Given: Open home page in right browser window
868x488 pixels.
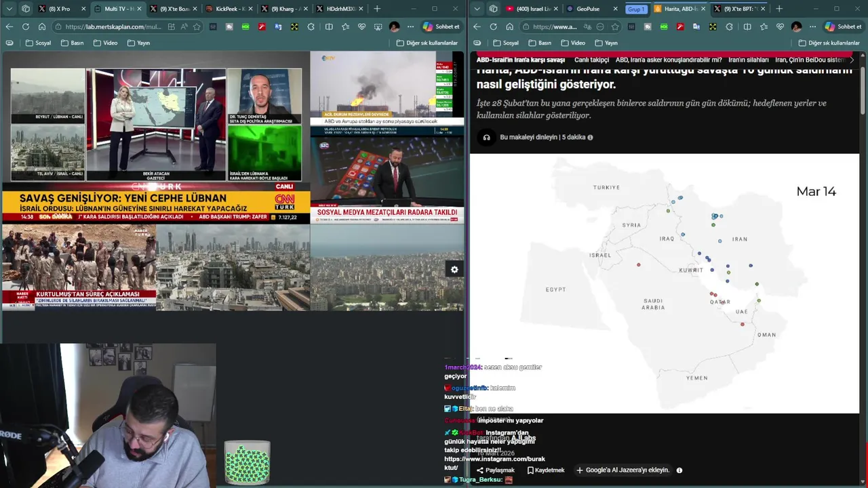Looking at the screenshot, I should (x=509, y=26).
